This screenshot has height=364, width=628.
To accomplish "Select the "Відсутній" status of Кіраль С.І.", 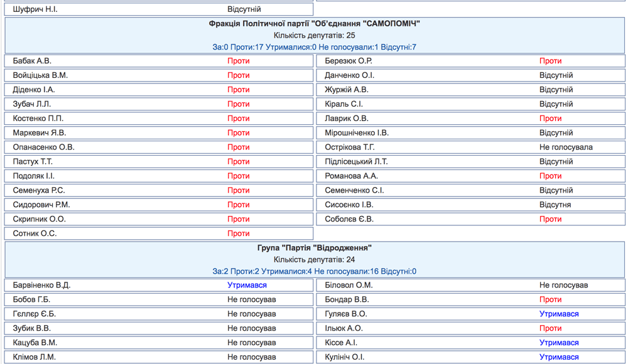I will click(x=556, y=104).
